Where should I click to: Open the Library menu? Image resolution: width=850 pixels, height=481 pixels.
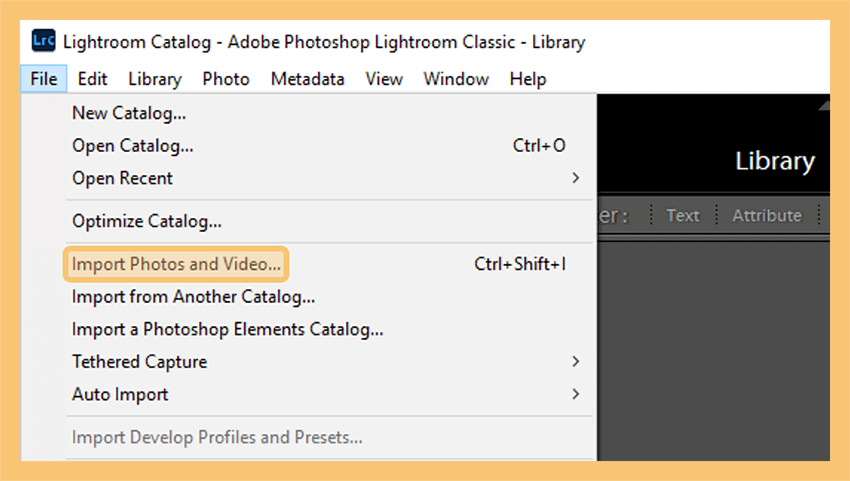pyautogui.click(x=154, y=79)
